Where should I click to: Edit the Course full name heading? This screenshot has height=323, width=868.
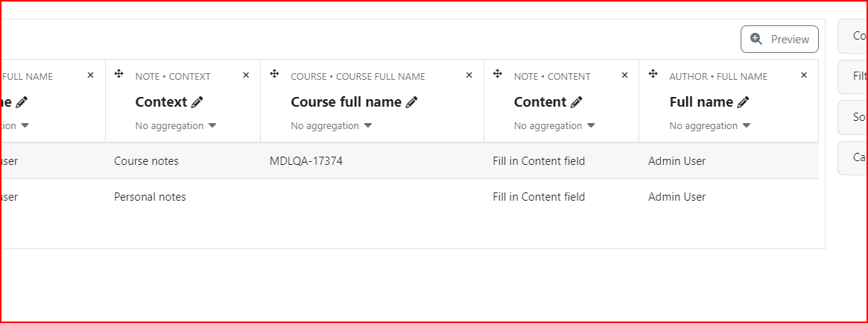coord(411,102)
